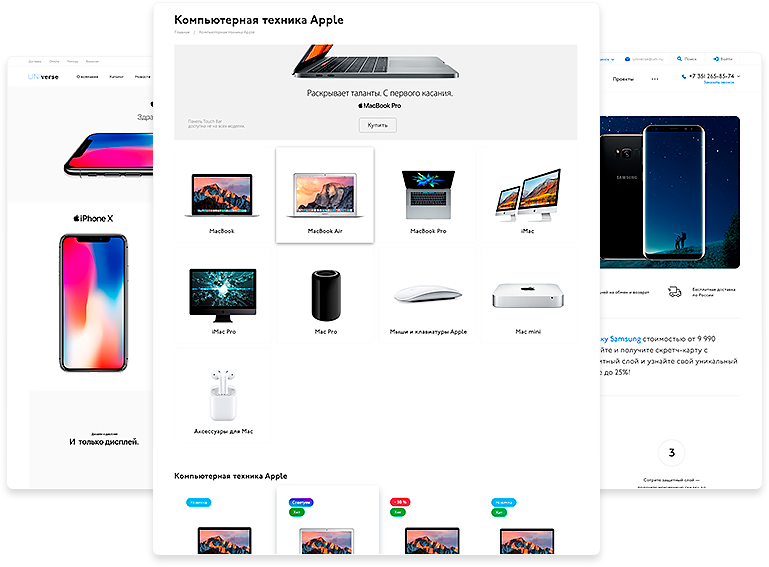The image size is (769, 567).
Task: Open the MacBook Air category tile
Action: (x=325, y=195)
